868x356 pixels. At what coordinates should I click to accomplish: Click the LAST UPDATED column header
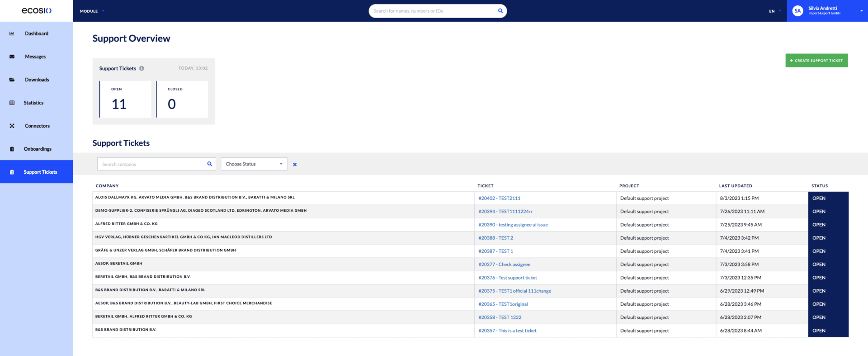click(x=736, y=186)
